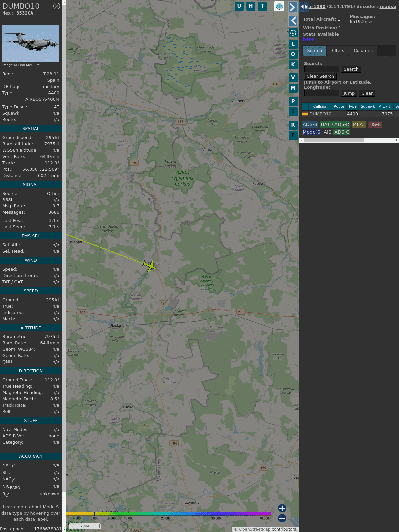Click the SIGNAL section header
The width and height of the screenshot is (399, 532).
pyautogui.click(x=31, y=185)
